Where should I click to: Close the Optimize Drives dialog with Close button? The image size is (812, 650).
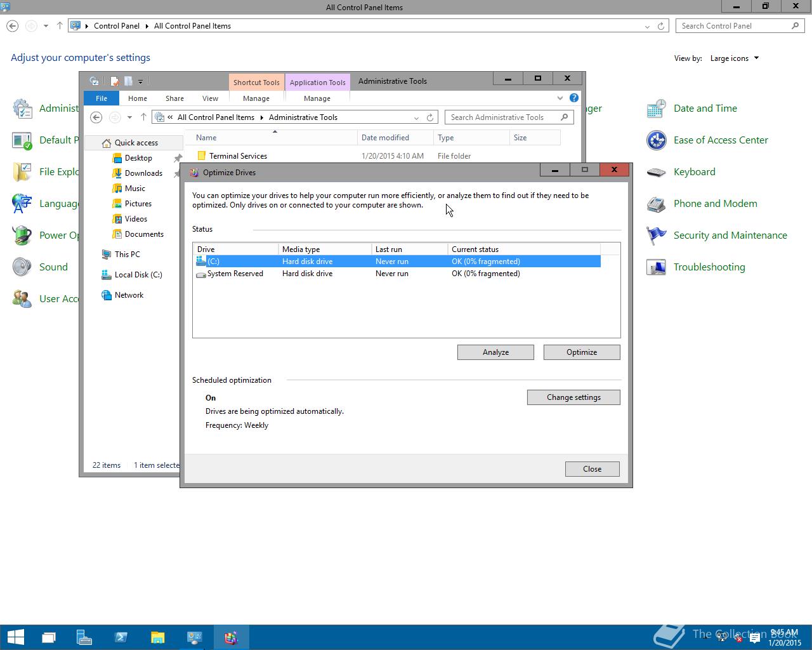(x=592, y=469)
